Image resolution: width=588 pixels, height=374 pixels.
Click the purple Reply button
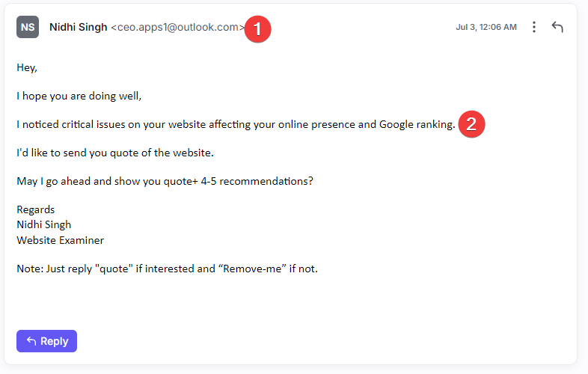click(47, 341)
